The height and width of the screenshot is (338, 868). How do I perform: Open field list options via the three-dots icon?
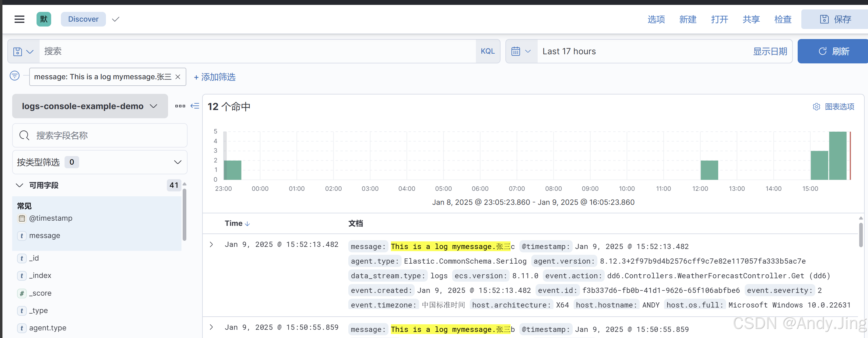180,106
